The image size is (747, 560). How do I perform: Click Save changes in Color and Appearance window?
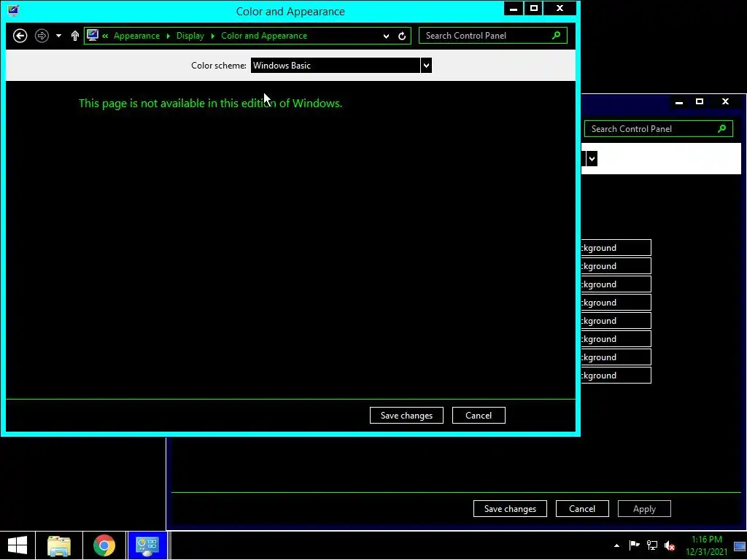[406, 415]
